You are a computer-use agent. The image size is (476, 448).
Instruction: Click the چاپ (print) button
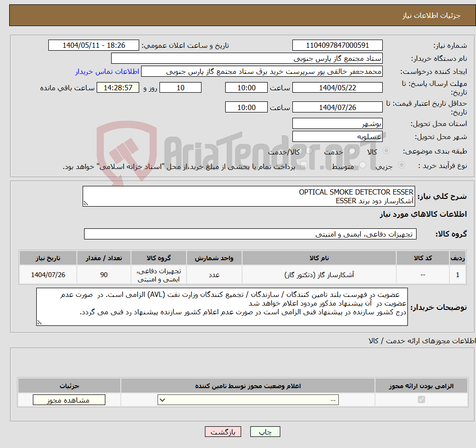(265, 432)
